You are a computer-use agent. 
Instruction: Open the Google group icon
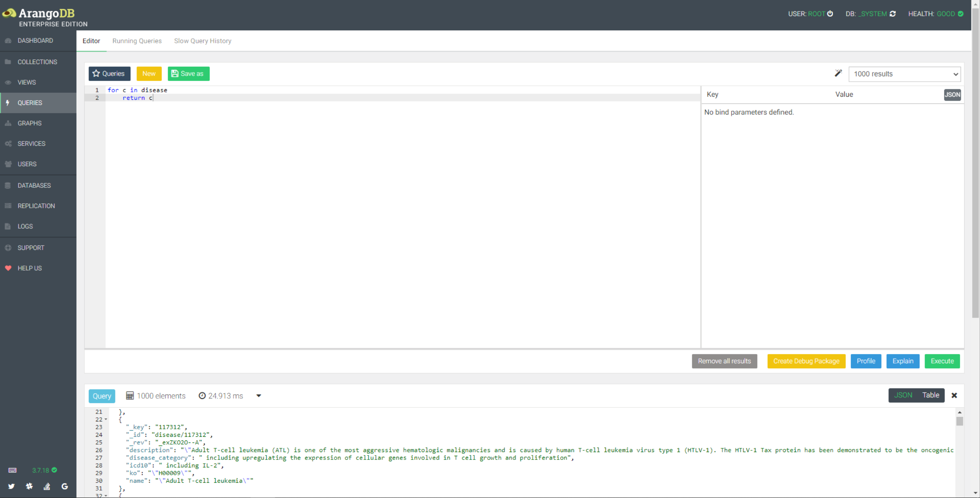point(65,486)
